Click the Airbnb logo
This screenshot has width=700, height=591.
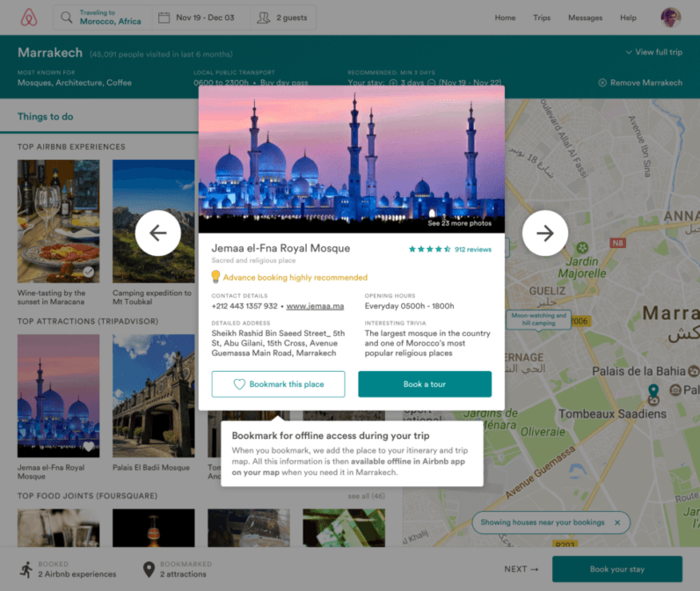click(29, 18)
